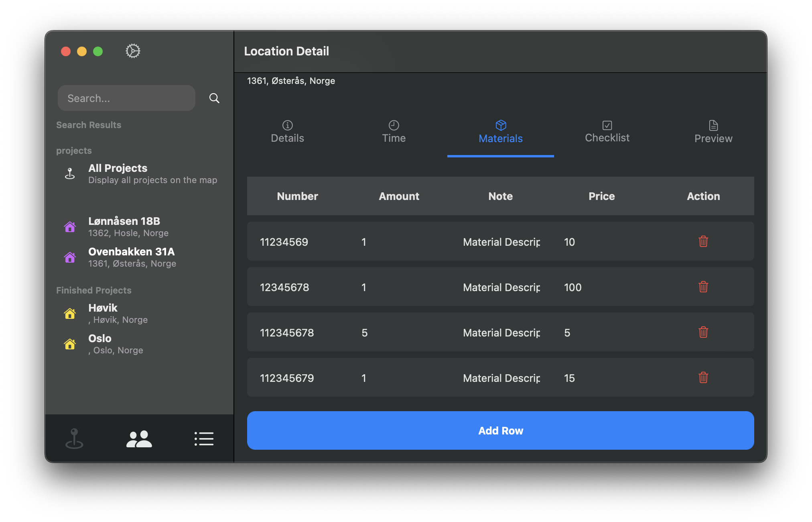
Task: Delete material row 11234569 with trash icon
Action: tap(703, 241)
